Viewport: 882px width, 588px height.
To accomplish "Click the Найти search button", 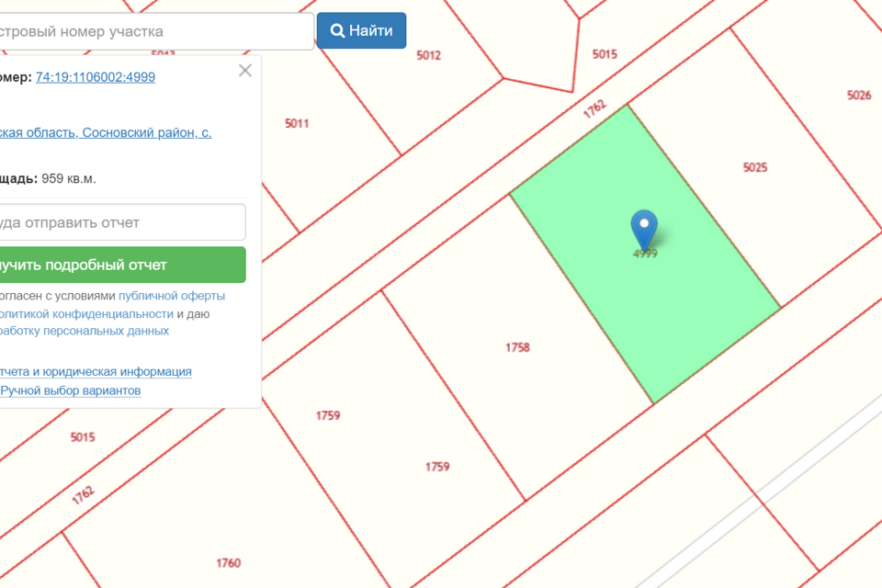I will pyautogui.click(x=361, y=31).
